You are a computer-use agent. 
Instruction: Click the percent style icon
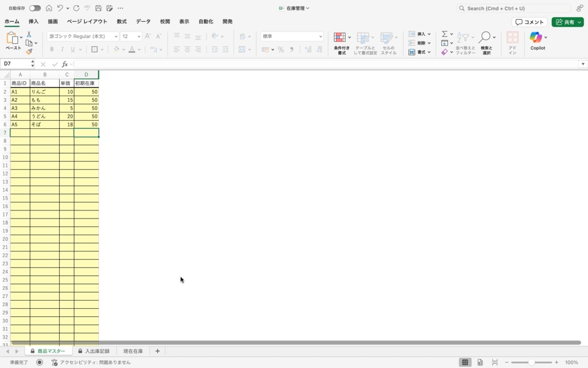point(281,49)
